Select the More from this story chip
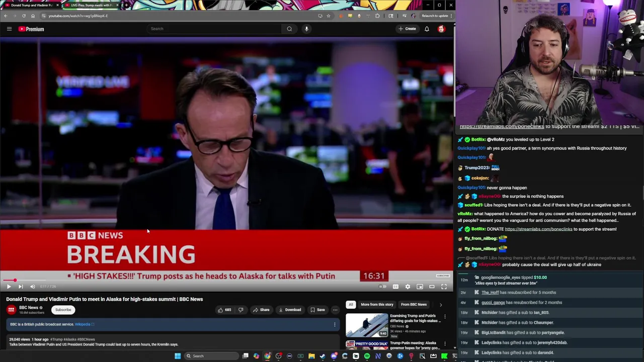644x362 pixels. 377,304
